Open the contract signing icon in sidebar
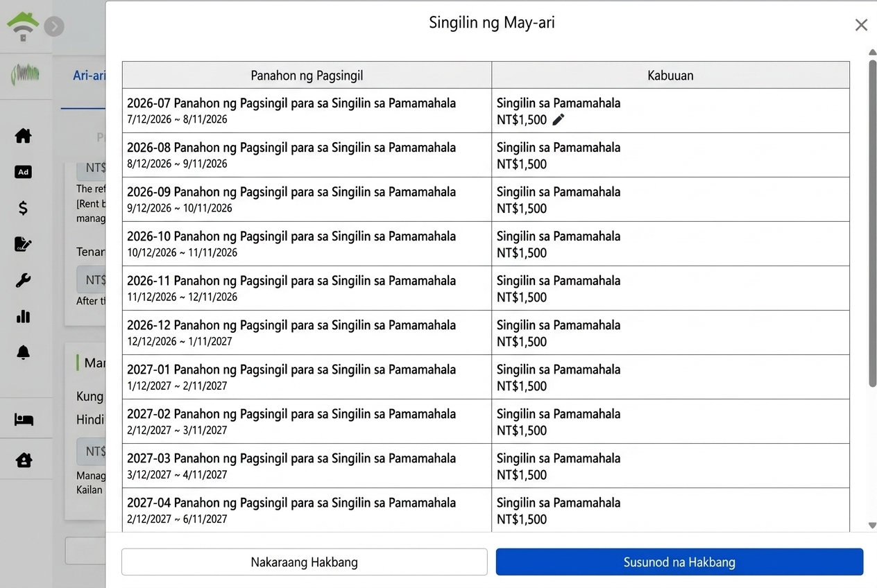This screenshot has height=588, width=877. tap(24, 244)
